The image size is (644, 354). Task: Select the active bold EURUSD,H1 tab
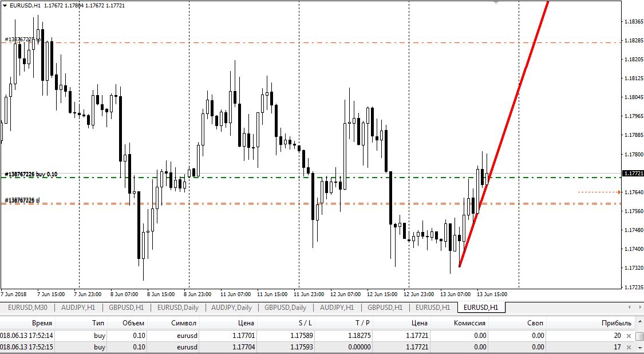click(x=480, y=307)
